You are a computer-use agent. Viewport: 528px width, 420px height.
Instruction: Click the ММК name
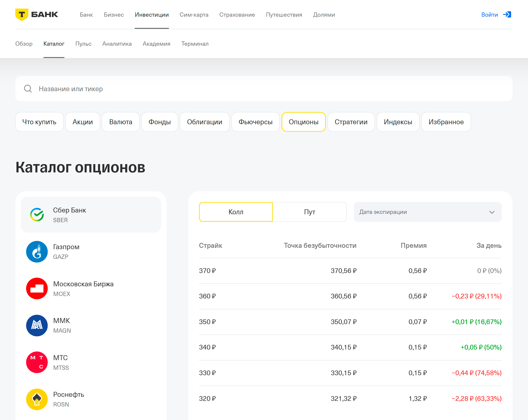click(61, 321)
